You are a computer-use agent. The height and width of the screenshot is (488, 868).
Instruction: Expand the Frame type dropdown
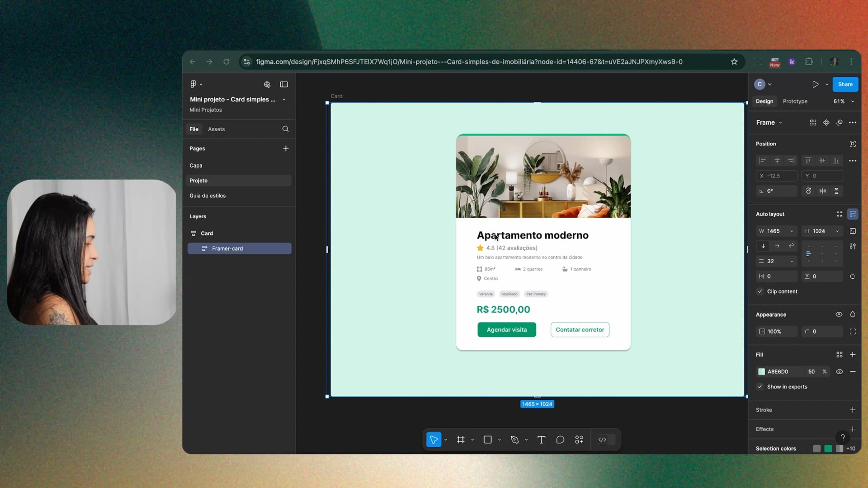(x=780, y=123)
